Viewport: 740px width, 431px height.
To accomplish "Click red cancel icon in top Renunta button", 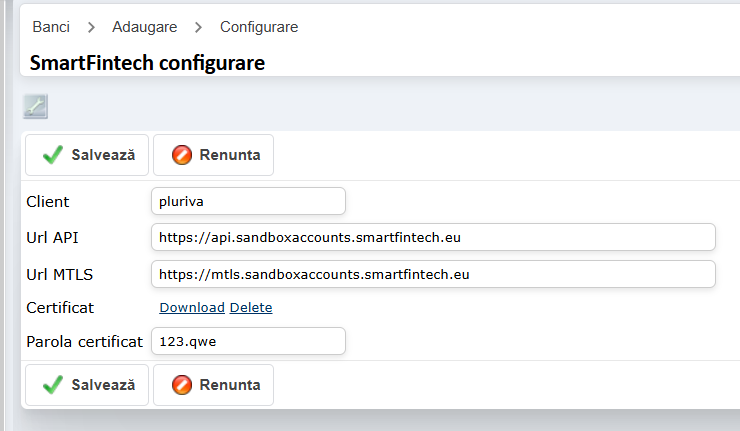I will [182, 155].
